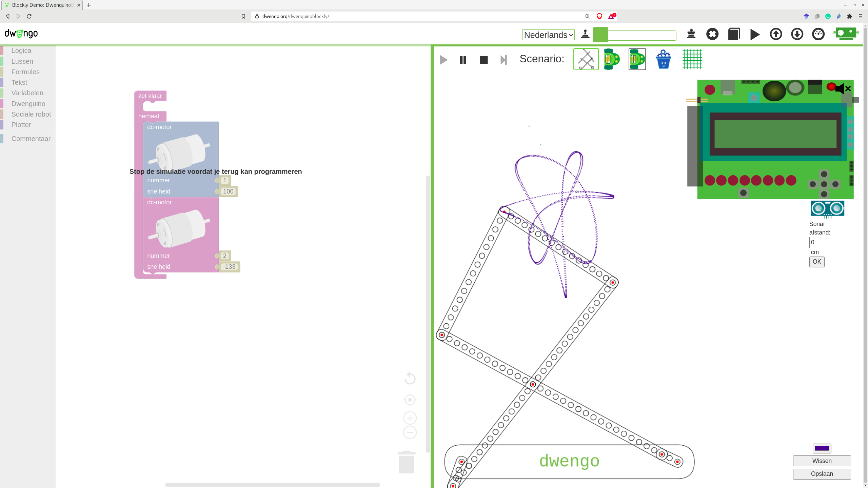Image resolution: width=868 pixels, height=488 pixels.
Task: Select the boxed robot wall scenario
Action: click(637, 59)
